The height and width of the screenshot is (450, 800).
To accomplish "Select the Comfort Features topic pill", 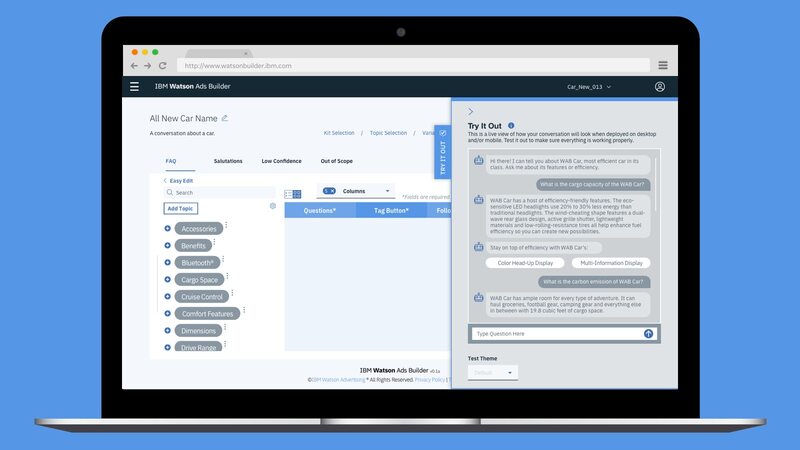I will pos(207,313).
